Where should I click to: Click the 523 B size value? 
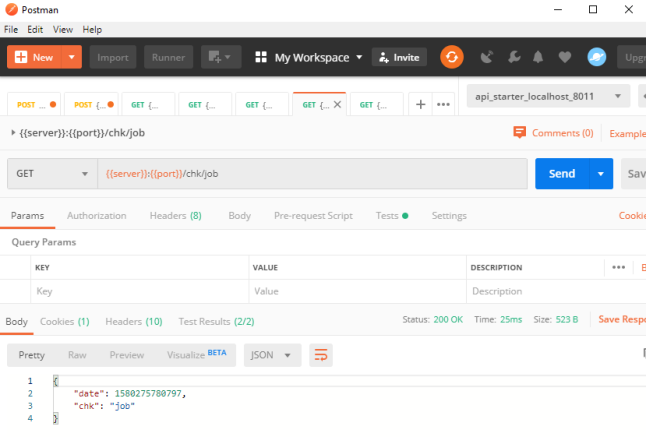point(566,320)
